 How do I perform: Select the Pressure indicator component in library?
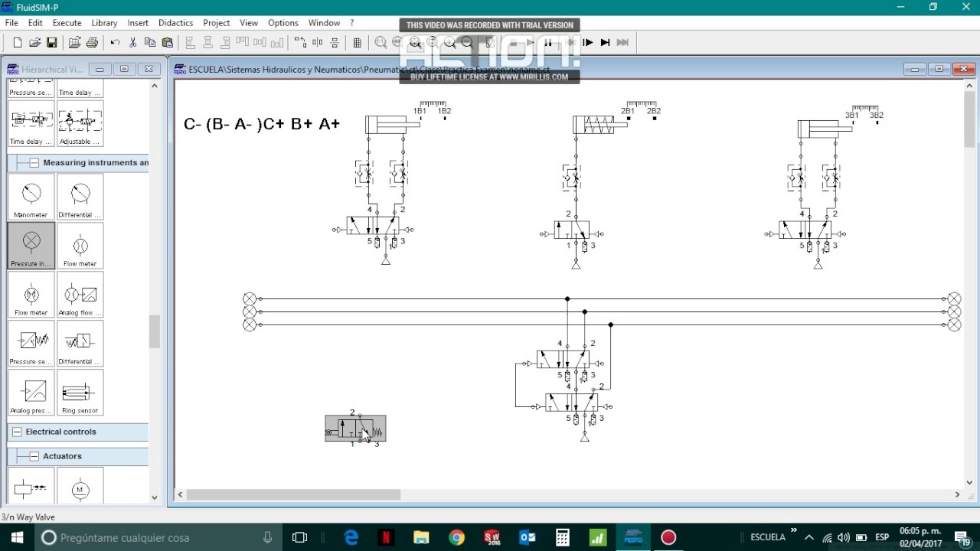pyautogui.click(x=31, y=246)
